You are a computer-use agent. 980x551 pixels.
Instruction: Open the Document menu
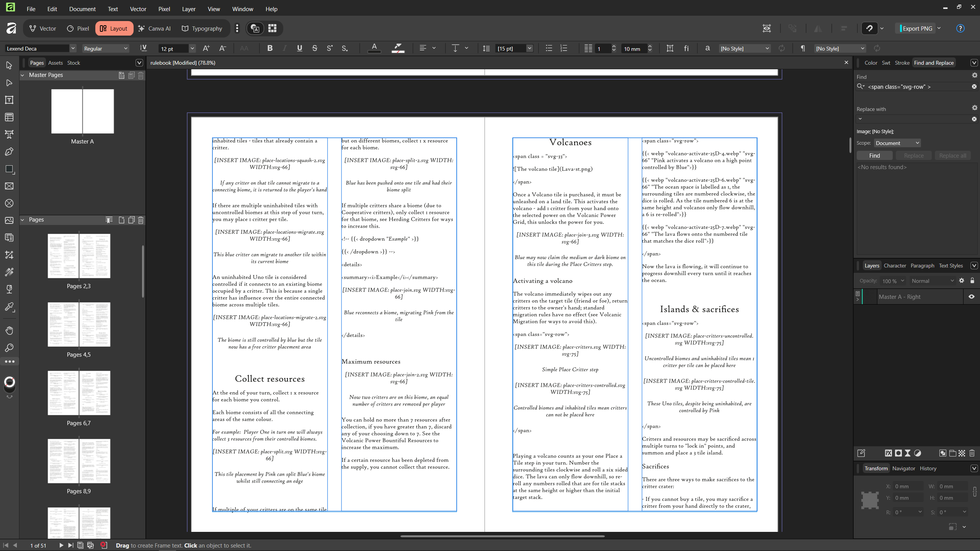coord(82,9)
